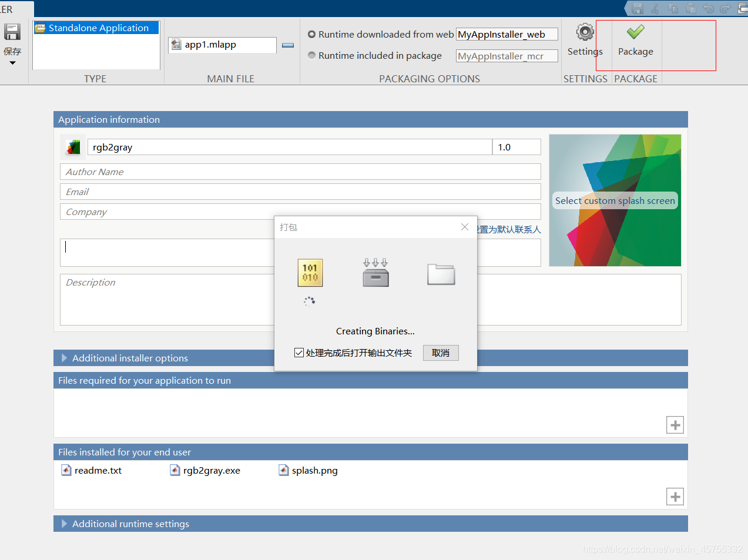
Task: Select Runtime included in package option
Action: [x=312, y=55]
